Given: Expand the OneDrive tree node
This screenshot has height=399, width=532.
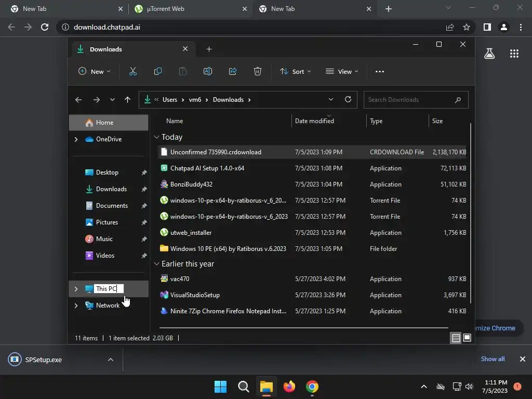Looking at the screenshot, I should pyautogui.click(x=76, y=139).
